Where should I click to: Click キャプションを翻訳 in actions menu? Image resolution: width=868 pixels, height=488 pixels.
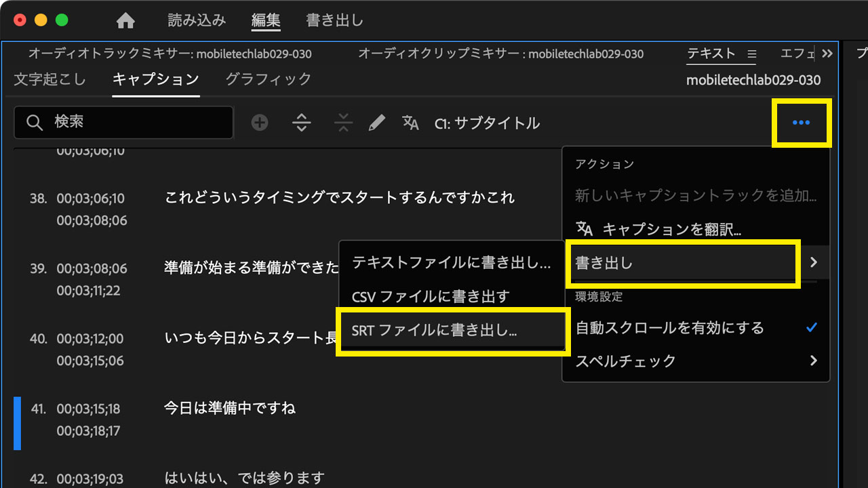[671, 229]
